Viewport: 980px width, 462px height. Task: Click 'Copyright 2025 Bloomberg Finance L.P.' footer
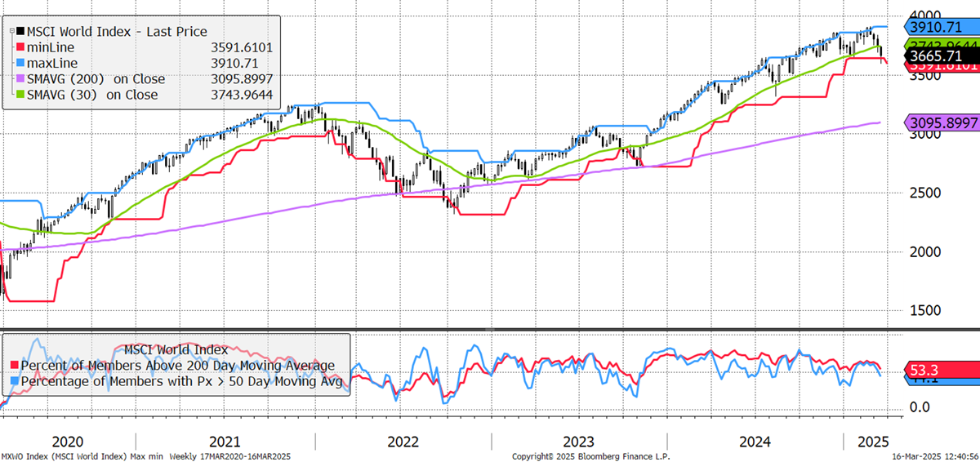click(x=590, y=457)
